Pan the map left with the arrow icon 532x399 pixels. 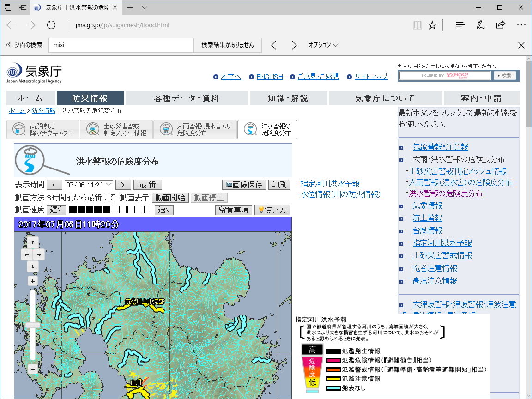point(26,254)
